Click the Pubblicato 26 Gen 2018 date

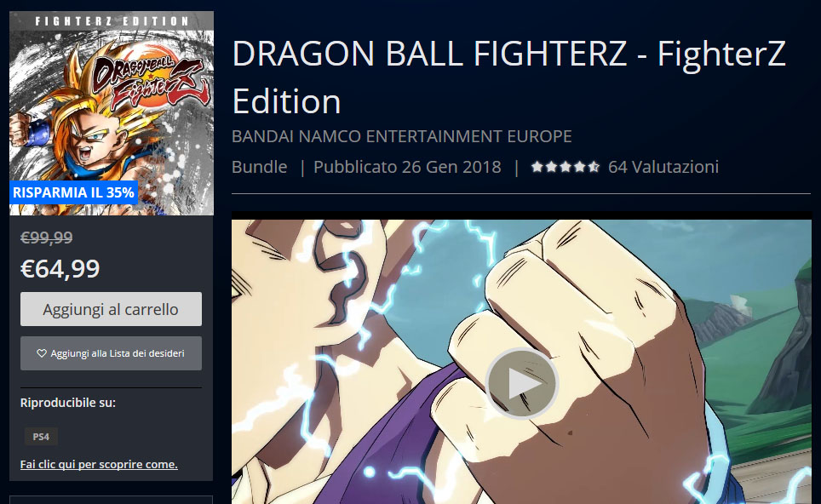coord(407,167)
